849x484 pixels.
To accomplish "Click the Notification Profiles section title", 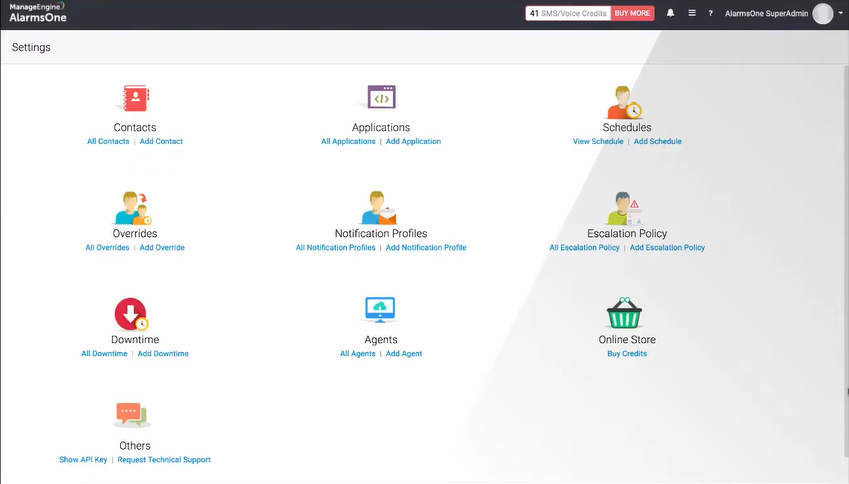I will pyautogui.click(x=381, y=233).
